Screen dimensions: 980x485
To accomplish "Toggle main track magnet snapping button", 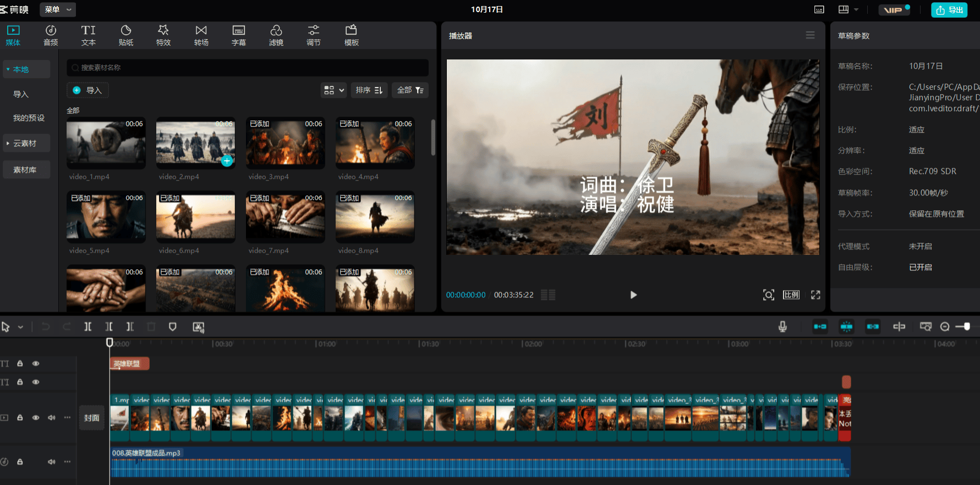I will 820,327.
